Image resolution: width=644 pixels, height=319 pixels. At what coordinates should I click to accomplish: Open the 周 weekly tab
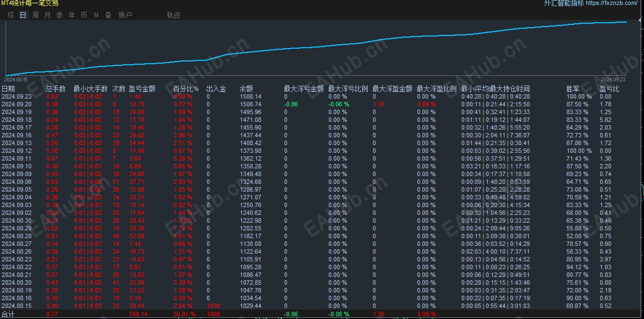click(x=35, y=15)
